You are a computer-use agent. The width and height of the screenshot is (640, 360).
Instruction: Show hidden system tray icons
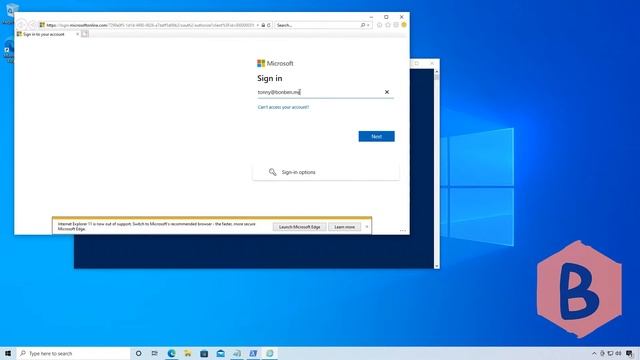pos(594,353)
